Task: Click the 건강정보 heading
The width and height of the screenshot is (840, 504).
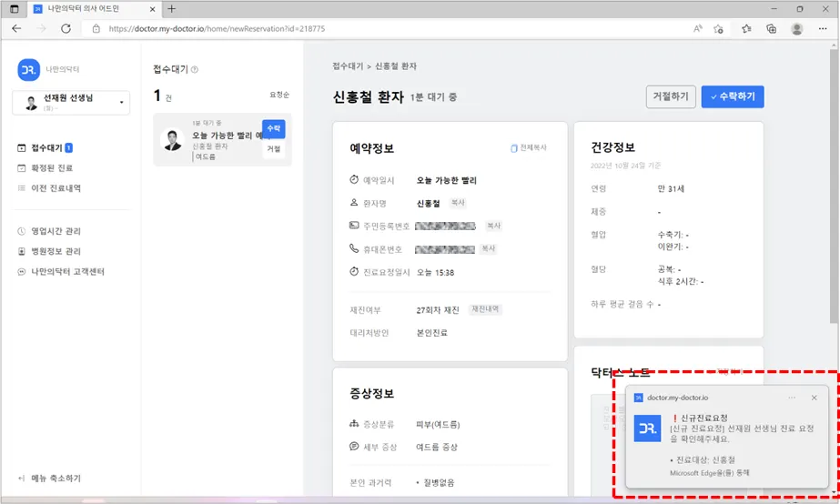Action: pos(612,147)
